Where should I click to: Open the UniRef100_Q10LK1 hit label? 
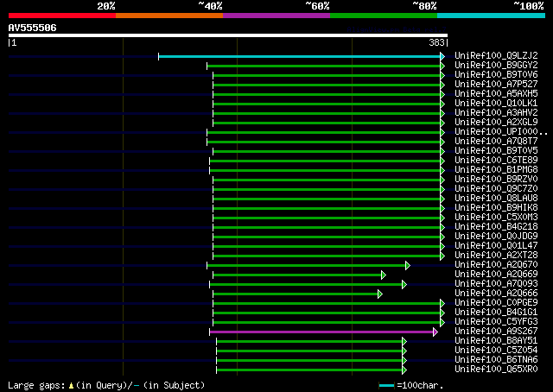(496, 104)
